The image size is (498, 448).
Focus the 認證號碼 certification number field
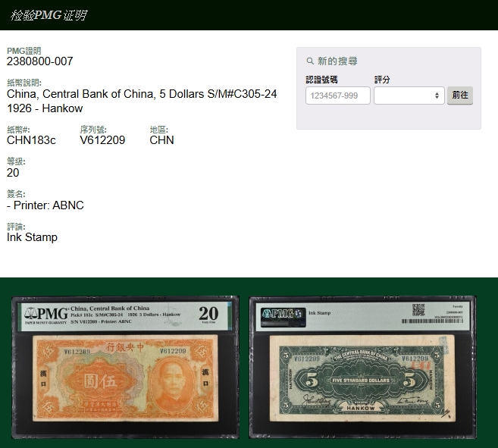click(x=337, y=96)
